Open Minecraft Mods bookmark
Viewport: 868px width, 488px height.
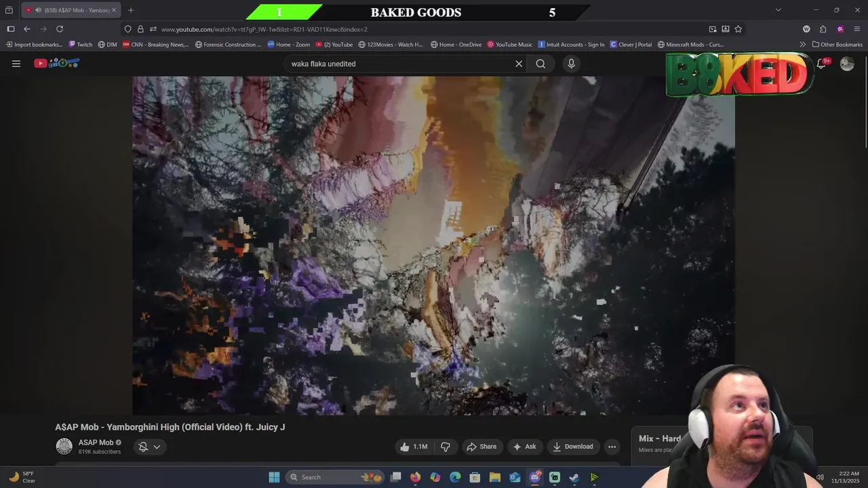pos(690,45)
